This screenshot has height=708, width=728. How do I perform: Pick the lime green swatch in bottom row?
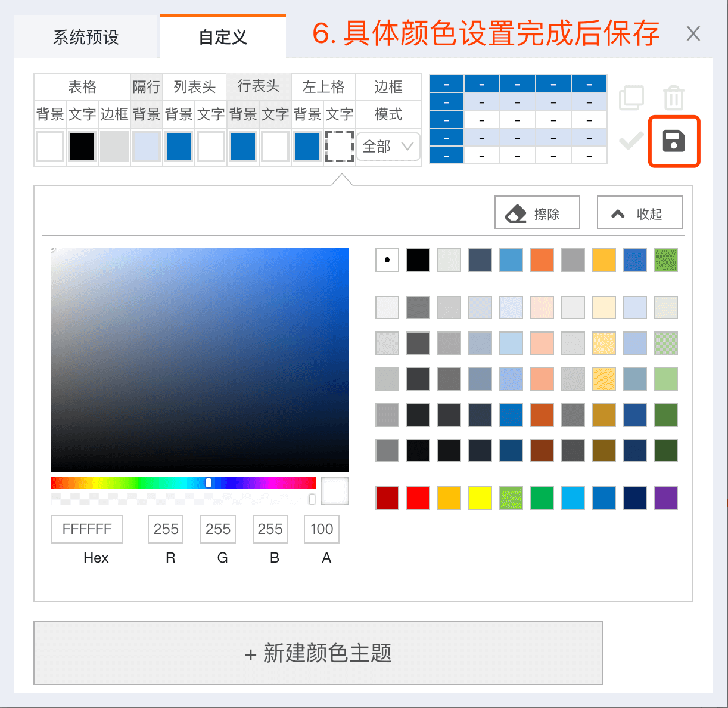511,498
